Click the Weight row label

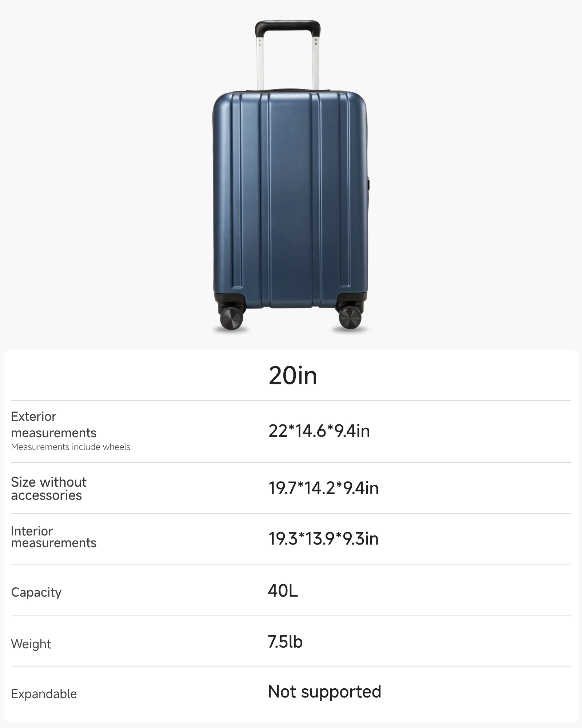click(31, 644)
